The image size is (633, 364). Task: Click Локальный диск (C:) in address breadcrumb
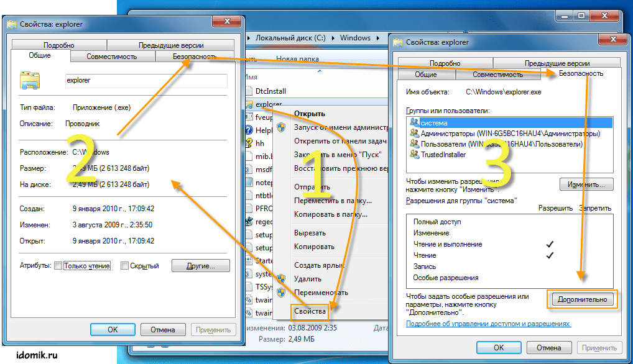click(290, 38)
